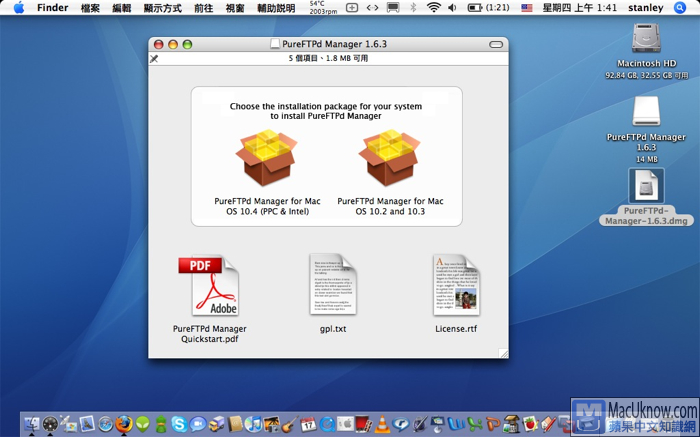Open the 視窗 (Window) menu

pos(235,8)
